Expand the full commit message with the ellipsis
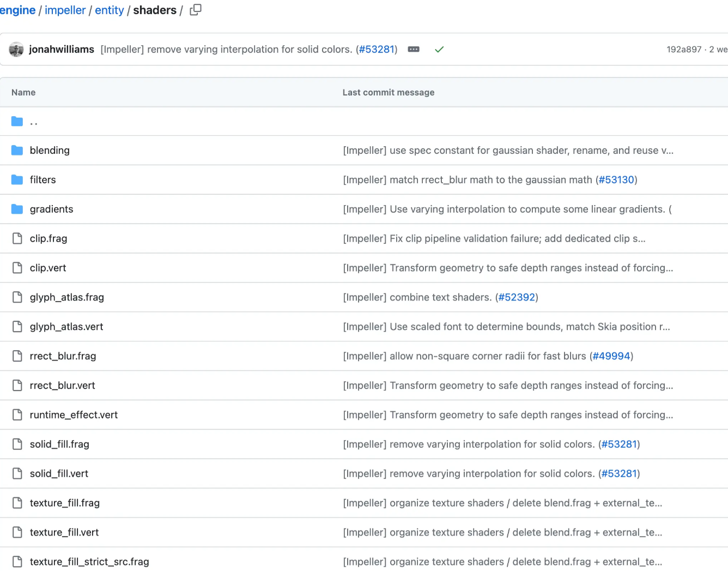This screenshot has width=728, height=571. (x=414, y=49)
